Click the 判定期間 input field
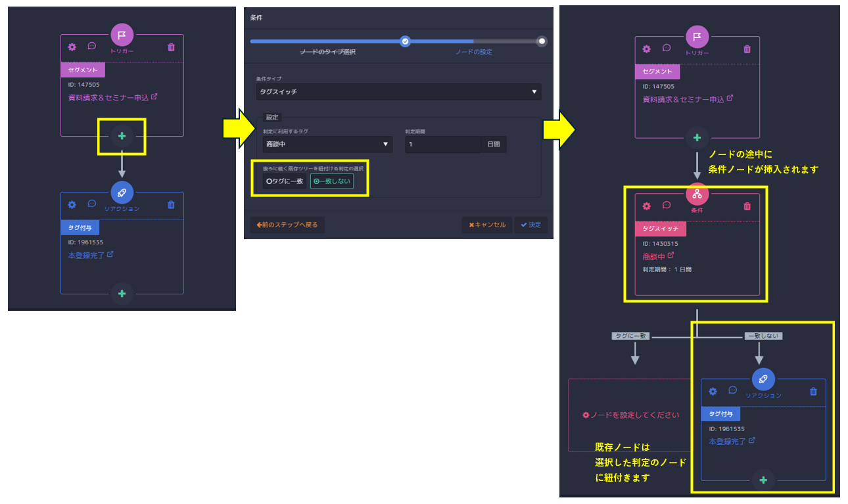The height and width of the screenshot is (504, 848). click(x=442, y=145)
